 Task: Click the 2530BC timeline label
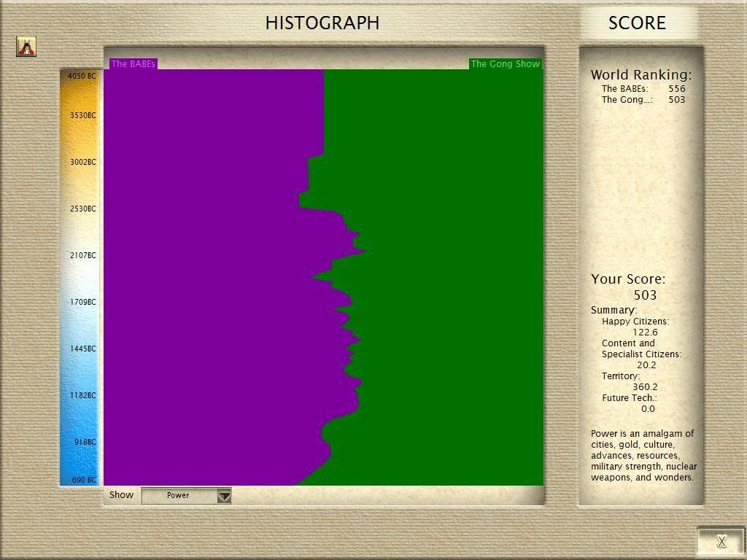coord(83,209)
